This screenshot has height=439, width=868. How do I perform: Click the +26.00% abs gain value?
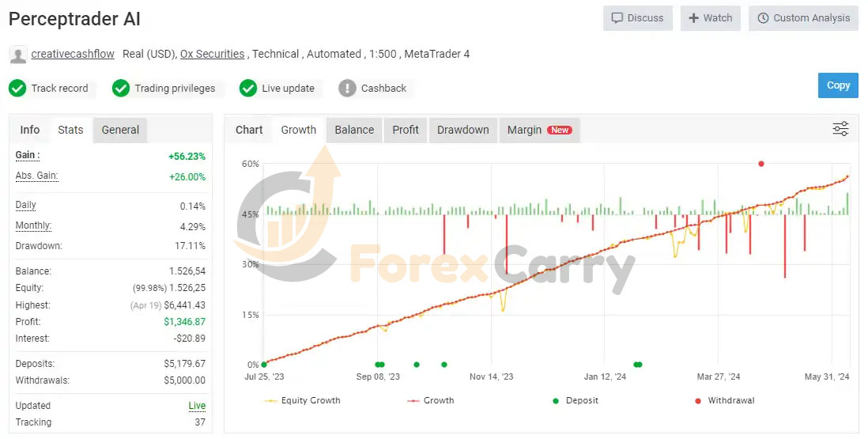pyautogui.click(x=187, y=177)
